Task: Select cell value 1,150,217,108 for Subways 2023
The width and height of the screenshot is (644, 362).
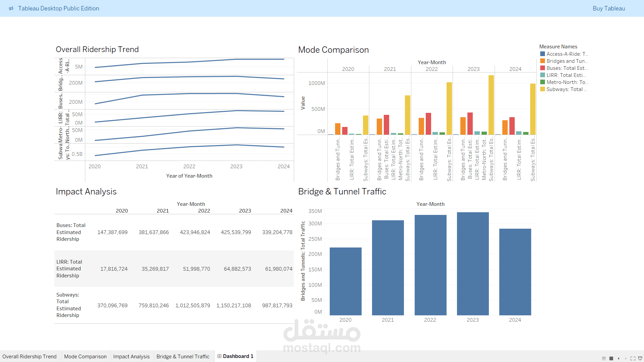Action: pyautogui.click(x=234, y=305)
